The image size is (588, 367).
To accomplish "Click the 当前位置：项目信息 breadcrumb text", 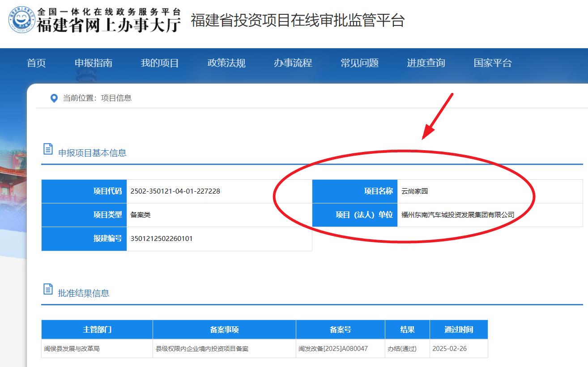I will 97,98.
